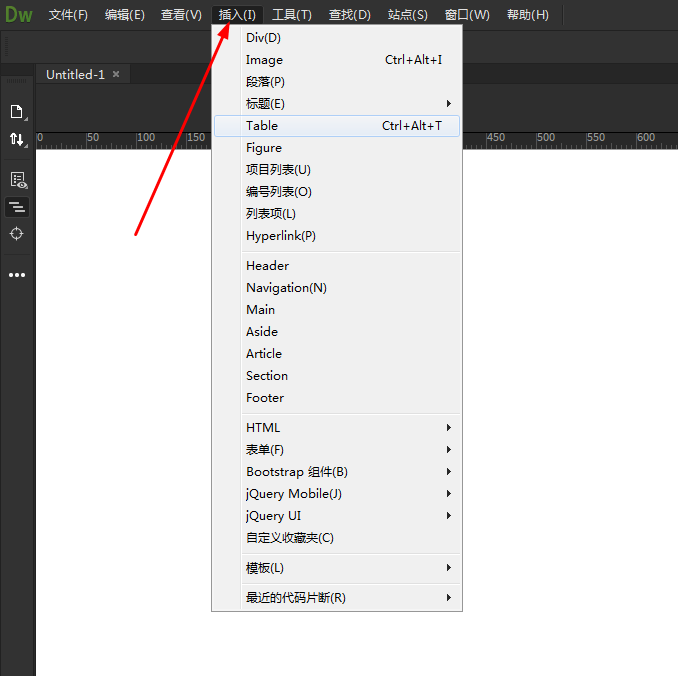This screenshot has width=678, height=676.
Task: Open the file management document icon
Action: 16,112
